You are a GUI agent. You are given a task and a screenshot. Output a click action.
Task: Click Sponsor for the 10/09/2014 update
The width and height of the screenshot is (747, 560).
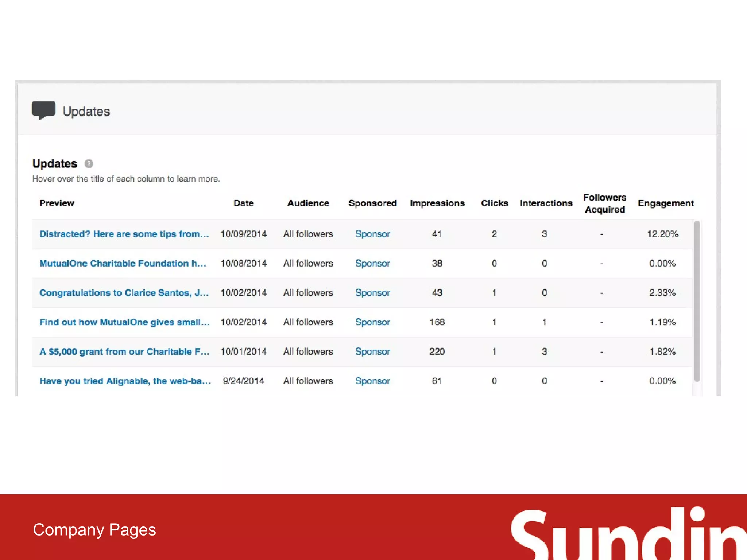pos(373,234)
